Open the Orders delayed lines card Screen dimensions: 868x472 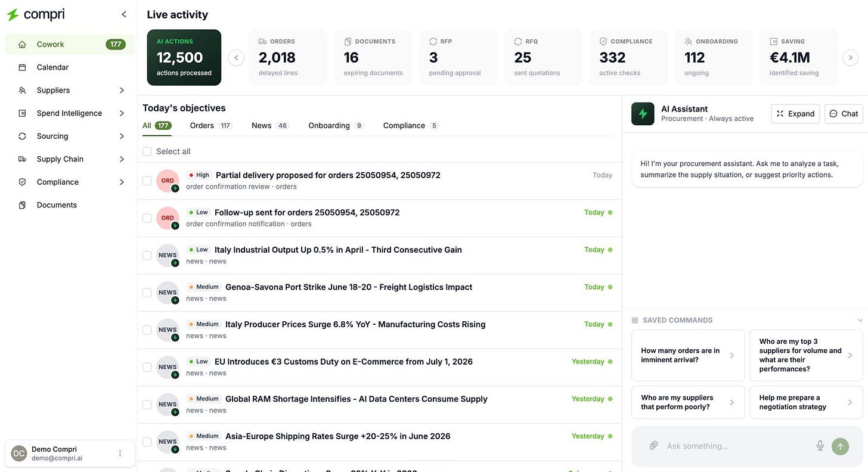click(288, 57)
